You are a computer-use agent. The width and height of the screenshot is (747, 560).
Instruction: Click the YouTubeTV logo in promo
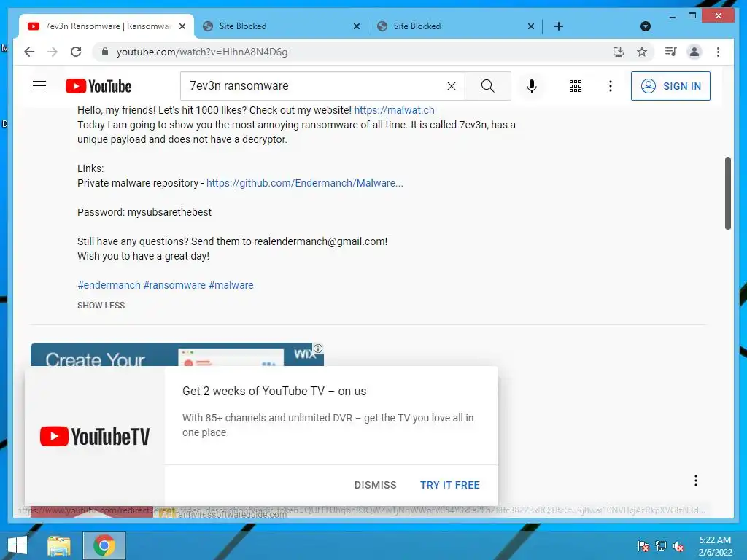point(95,436)
